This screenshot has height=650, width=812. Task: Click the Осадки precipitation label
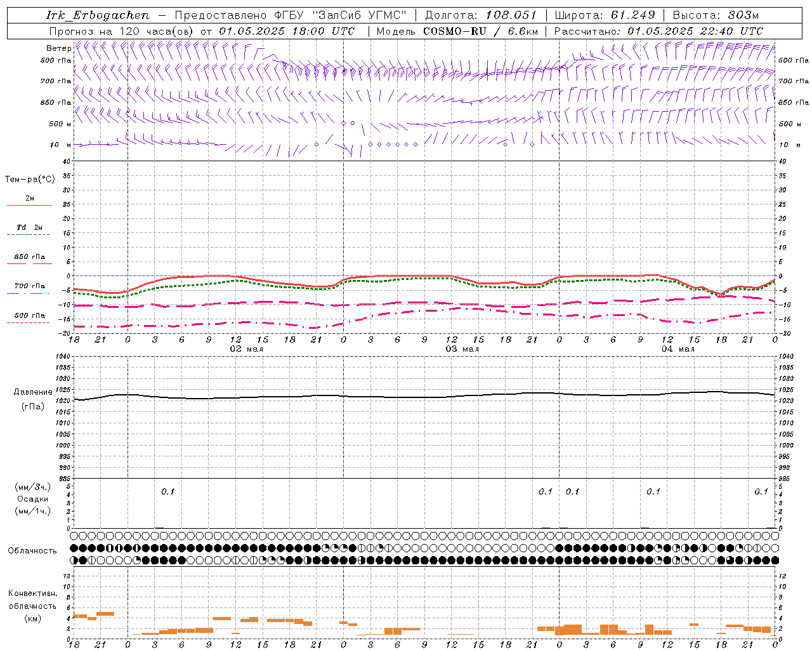[32, 499]
